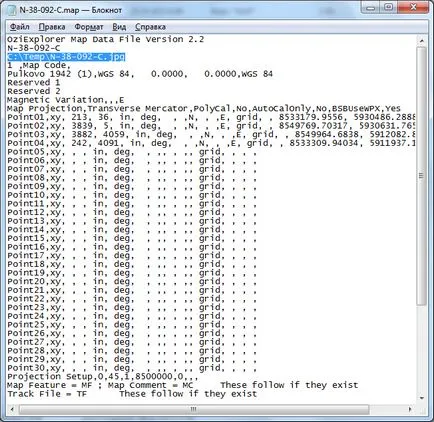This screenshot has height=422, width=434.
Task: Maximize the Notepad window
Action: pyautogui.click(x=389, y=8)
